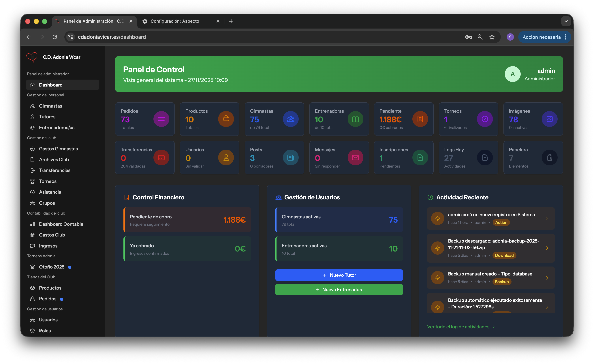Image resolution: width=594 pixels, height=364 pixels.
Task: Open 'Ver todo el log de actividades' link
Action: click(458, 327)
